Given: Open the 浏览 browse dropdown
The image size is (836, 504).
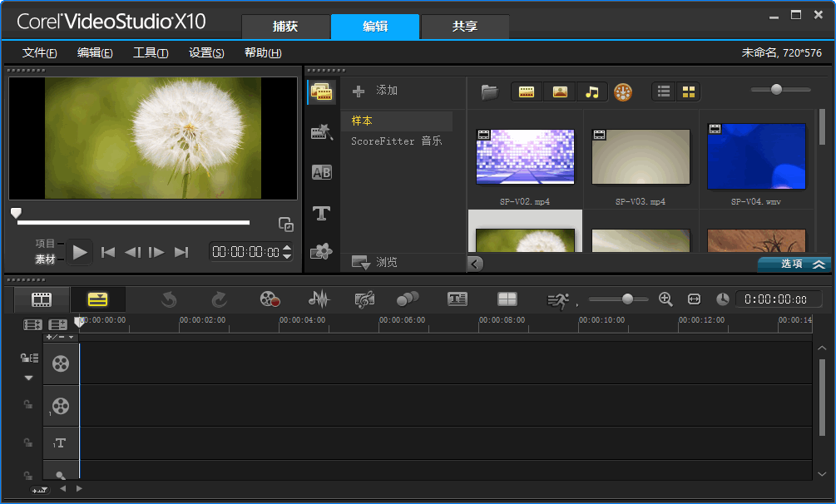Looking at the screenshot, I should 374,262.
